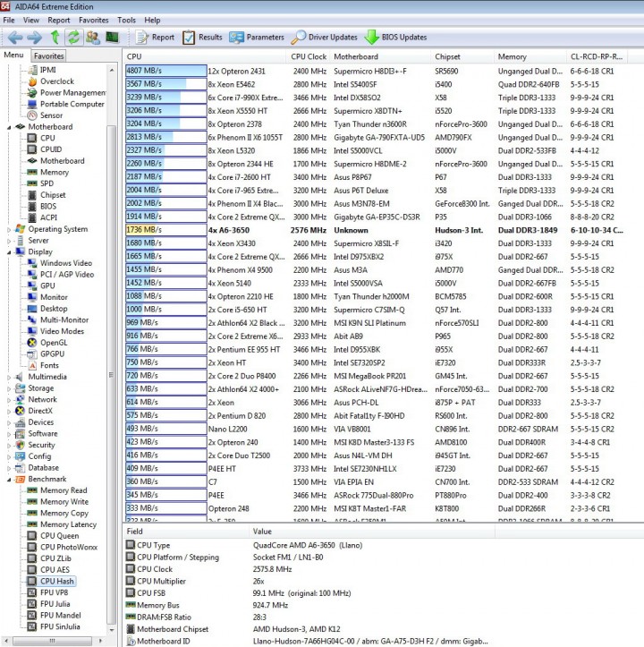This screenshot has height=647, width=644.
Task: Open benchmark Parameters
Action: pyautogui.click(x=257, y=38)
